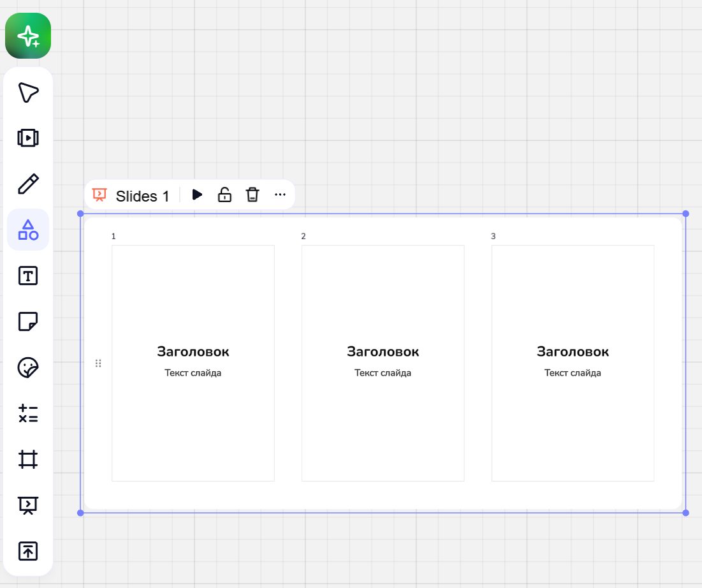
Task: Select the slides presentation tool in sidebar
Action: [28, 505]
